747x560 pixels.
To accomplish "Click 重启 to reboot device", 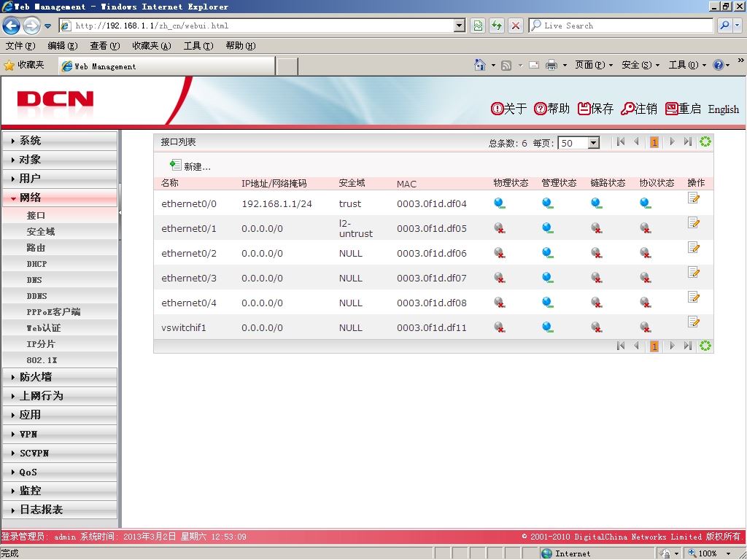I will pos(683,109).
